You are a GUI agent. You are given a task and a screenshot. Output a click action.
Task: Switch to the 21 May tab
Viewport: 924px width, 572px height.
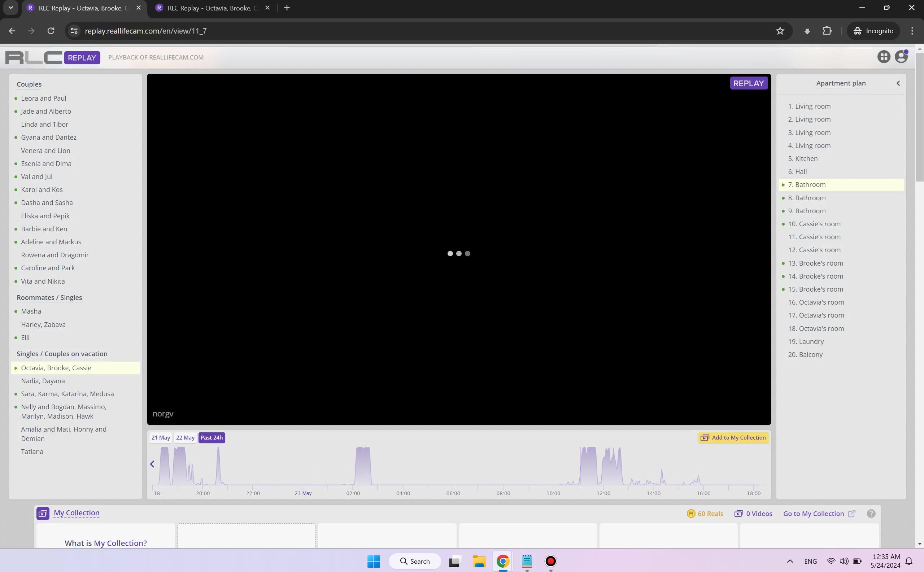(160, 438)
